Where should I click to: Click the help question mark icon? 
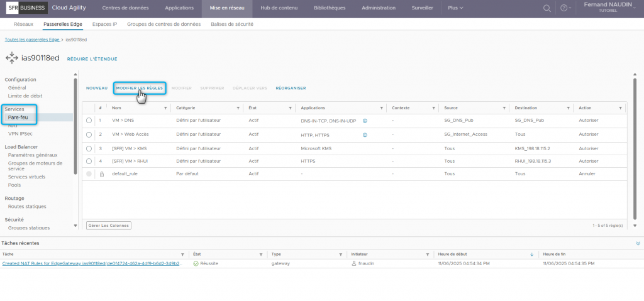(x=564, y=8)
